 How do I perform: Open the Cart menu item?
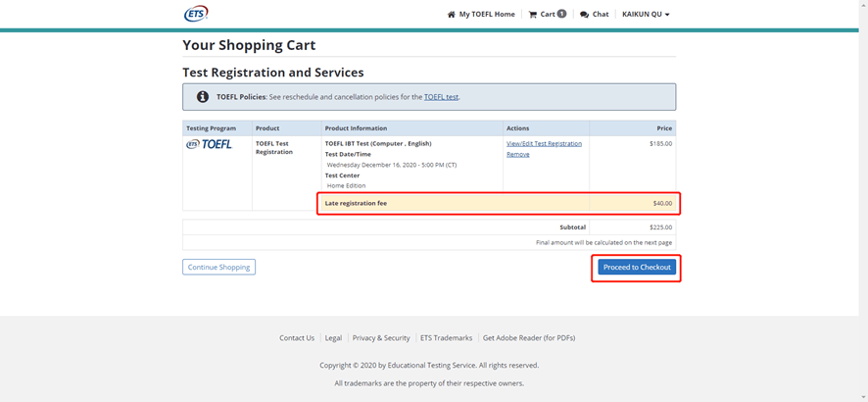[x=548, y=15]
